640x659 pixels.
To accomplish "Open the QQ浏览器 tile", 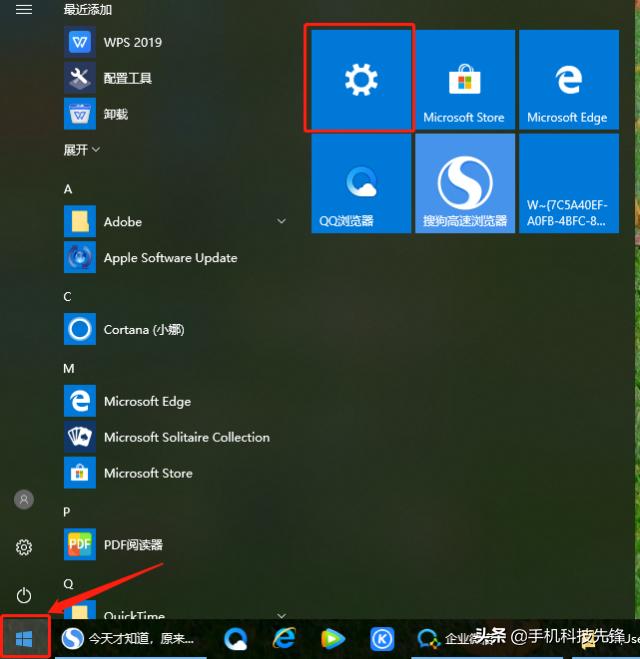I will tap(360, 184).
